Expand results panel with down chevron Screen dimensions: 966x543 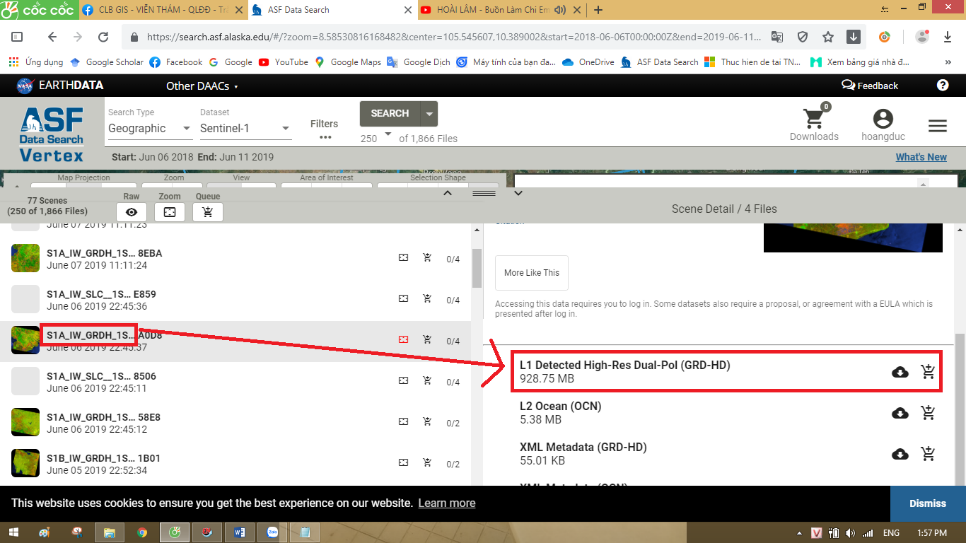tap(518, 193)
